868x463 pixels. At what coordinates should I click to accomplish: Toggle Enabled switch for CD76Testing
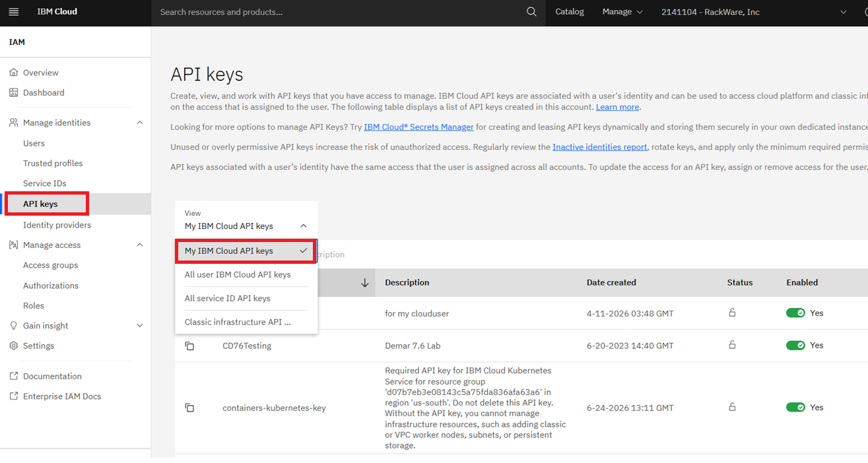(x=795, y=346)
